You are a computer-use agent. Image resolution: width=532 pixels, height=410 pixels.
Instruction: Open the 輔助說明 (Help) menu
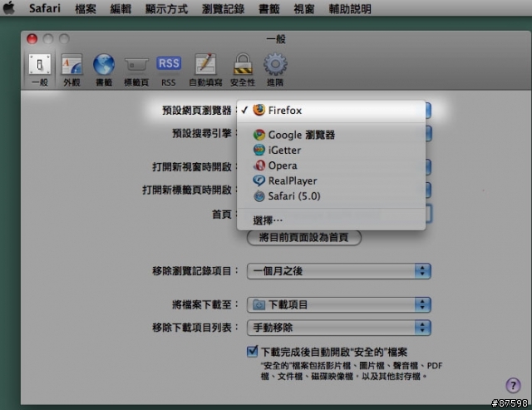pos(350,8)
